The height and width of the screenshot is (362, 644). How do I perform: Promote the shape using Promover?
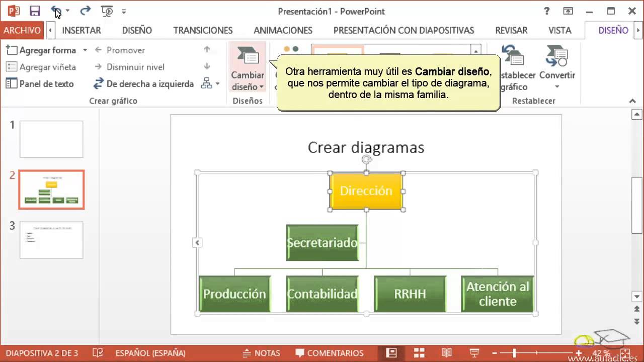pos(125,50)
